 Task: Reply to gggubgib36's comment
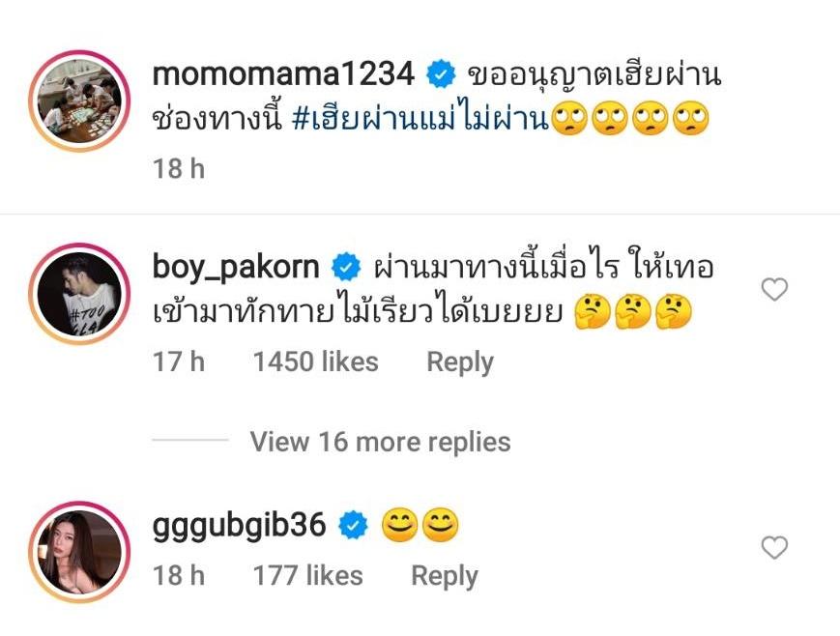444,576
